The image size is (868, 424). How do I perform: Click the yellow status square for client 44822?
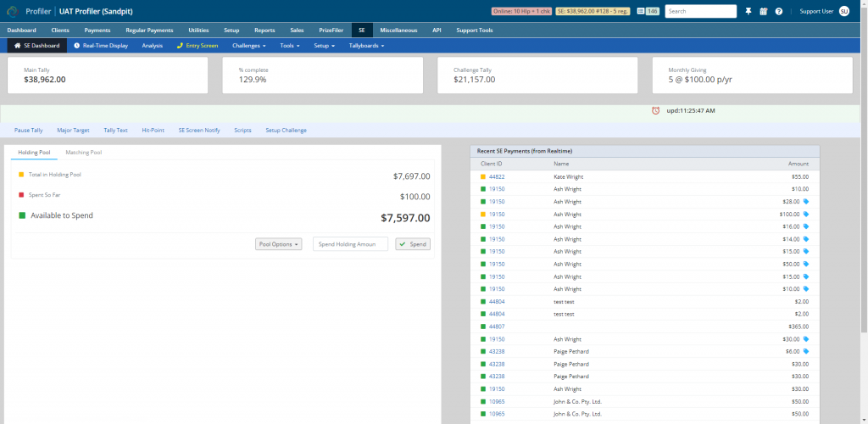click(x=482, y=176)
